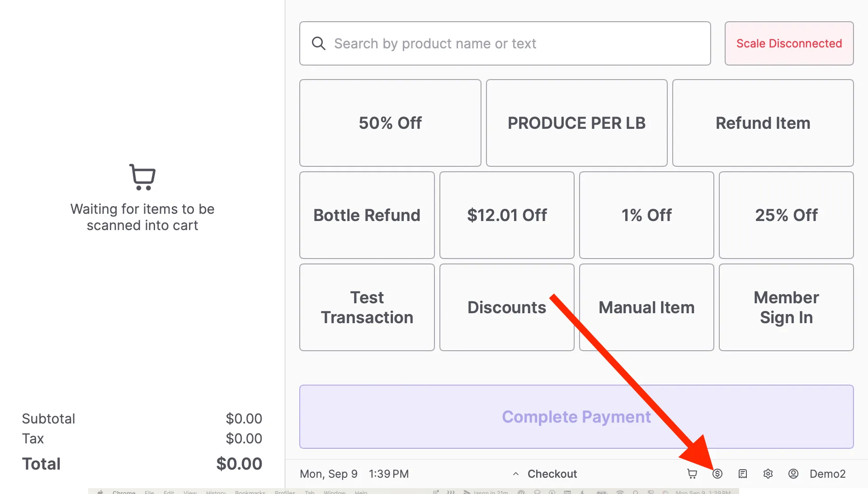Apply the $12.01 Off discount
The height and width of the screenshot is (494, 868).
click(x=507, y=215)
